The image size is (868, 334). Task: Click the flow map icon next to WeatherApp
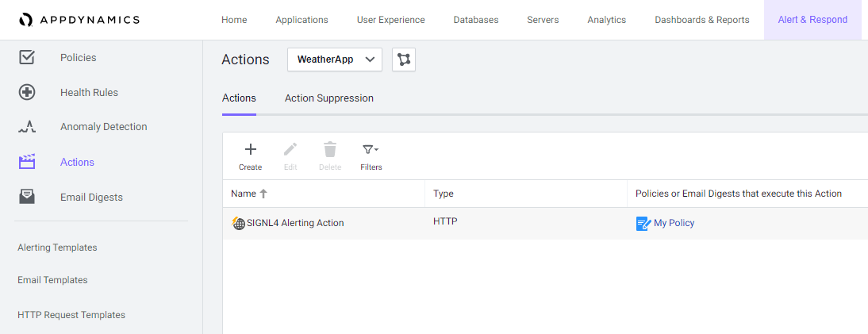404,60
